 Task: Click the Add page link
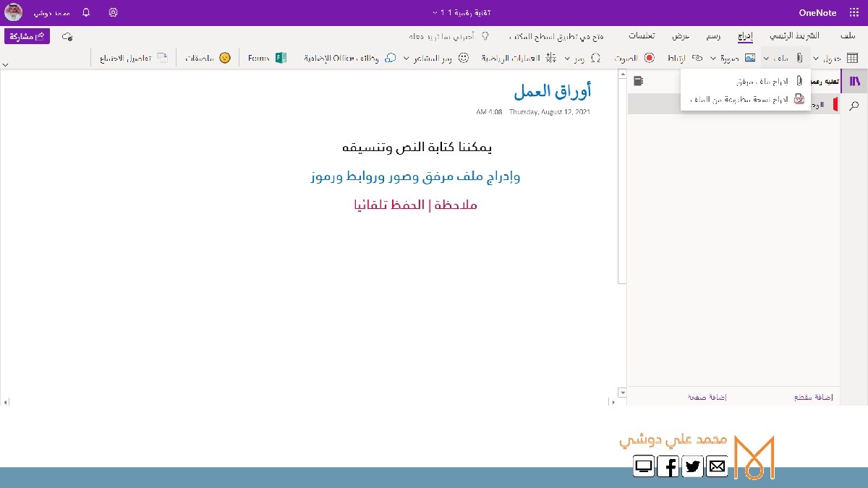coord(707,397)
